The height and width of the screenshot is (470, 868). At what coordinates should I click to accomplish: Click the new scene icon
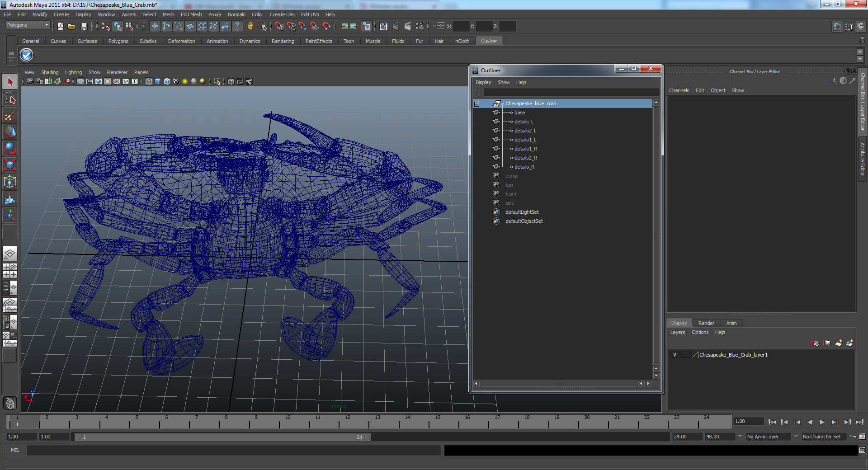[60, 27]
